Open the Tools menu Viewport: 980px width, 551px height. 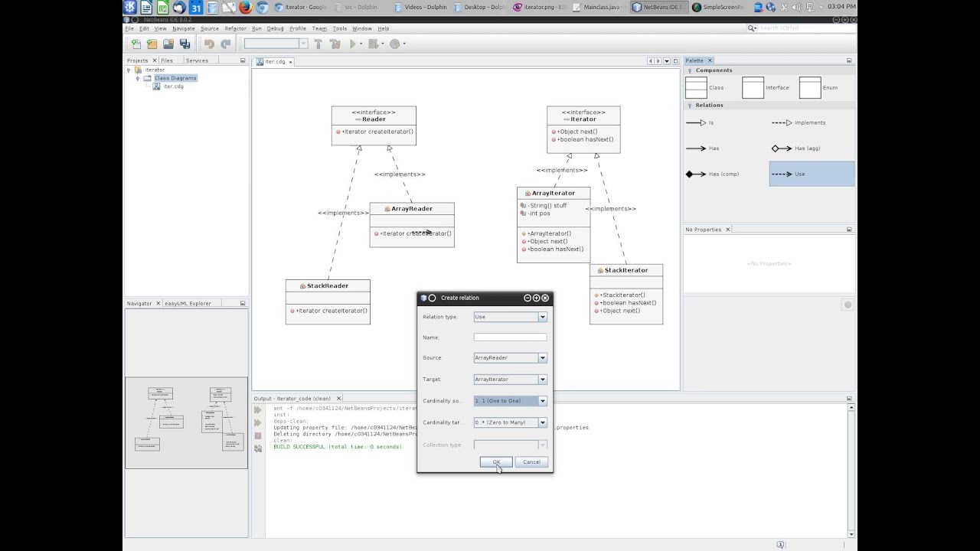pyautogui.click(x=339, y=28)
